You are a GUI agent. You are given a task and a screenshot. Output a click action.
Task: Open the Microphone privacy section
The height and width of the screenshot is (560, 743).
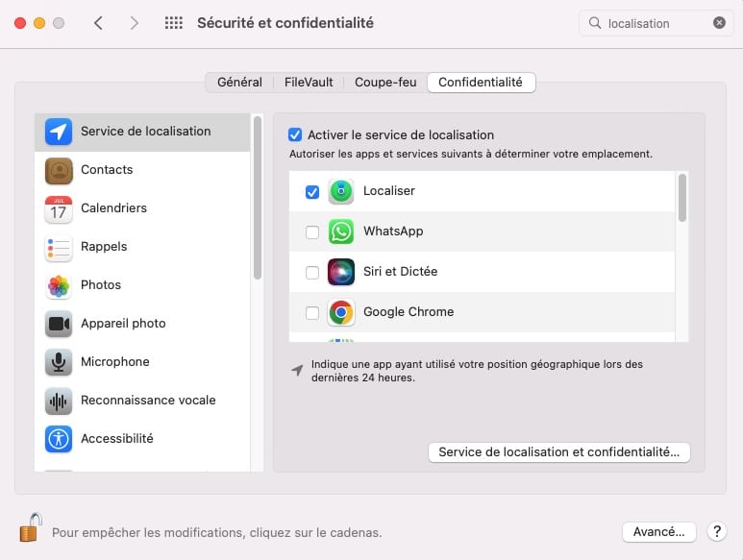[x=142, y=362]
